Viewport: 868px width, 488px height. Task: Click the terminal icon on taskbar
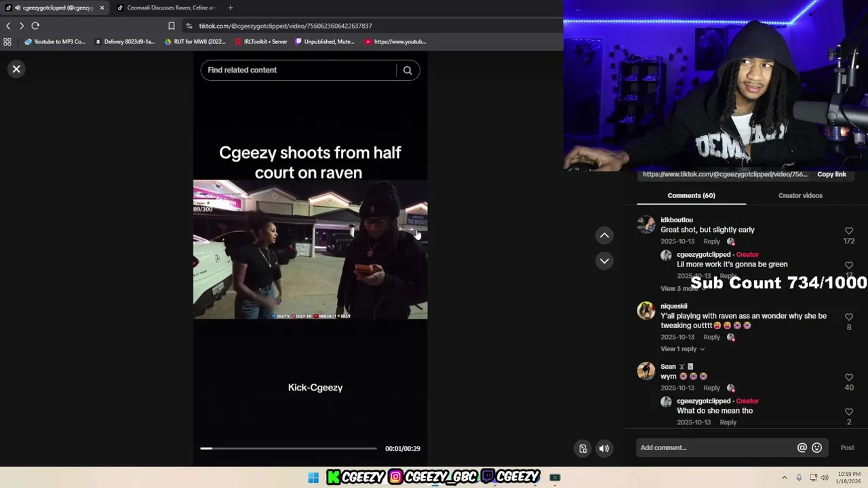click(555, 478)
